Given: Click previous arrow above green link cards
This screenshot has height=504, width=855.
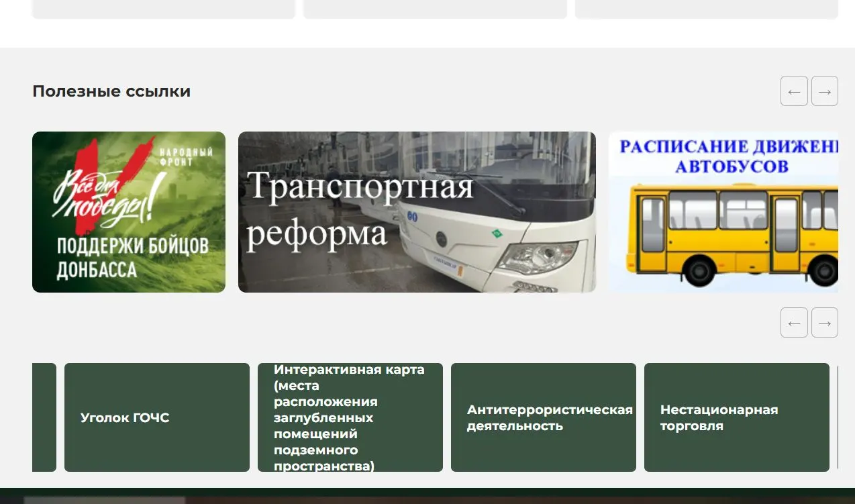Looking at the screenshot, I should coord(794,323).
